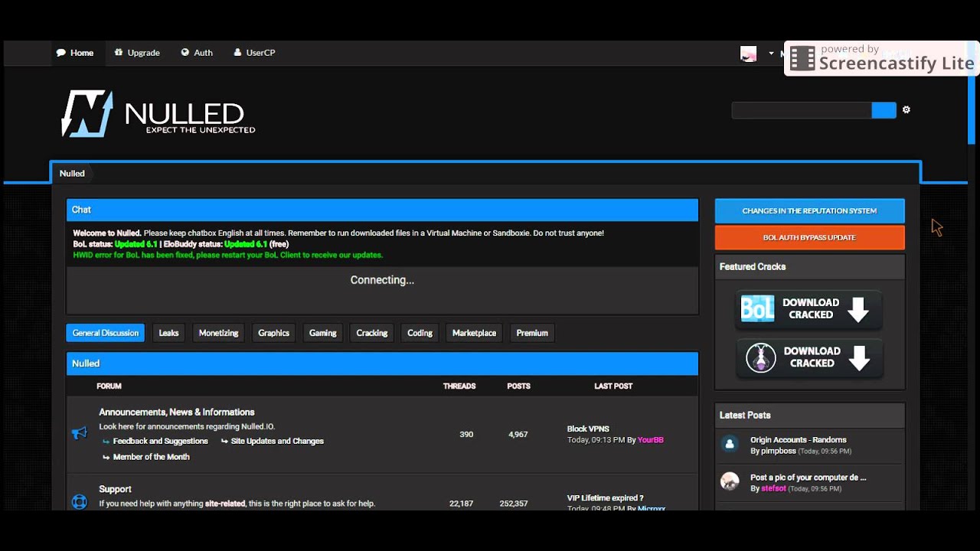
Task: Open the Block VPNS last post
Action: pos(588,429)
